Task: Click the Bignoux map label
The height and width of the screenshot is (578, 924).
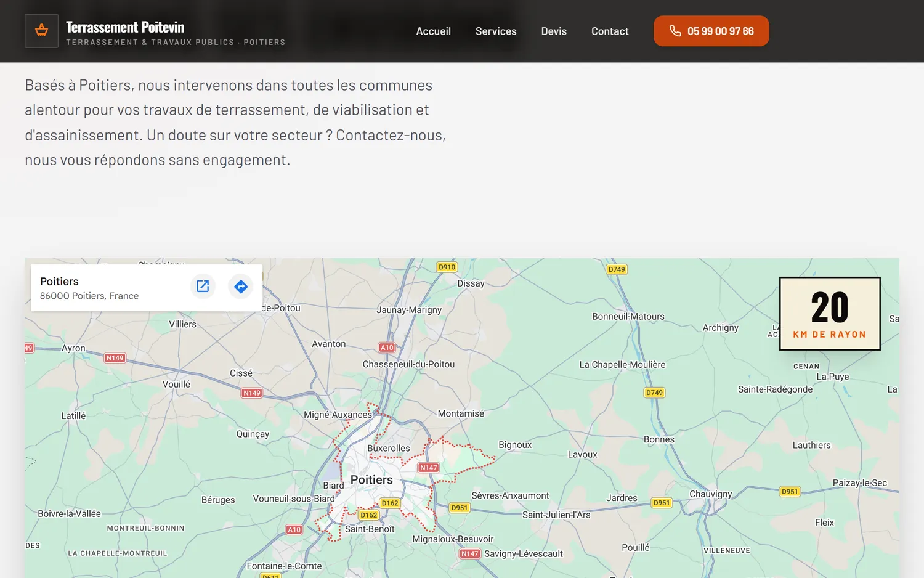Action: point(515,445)
